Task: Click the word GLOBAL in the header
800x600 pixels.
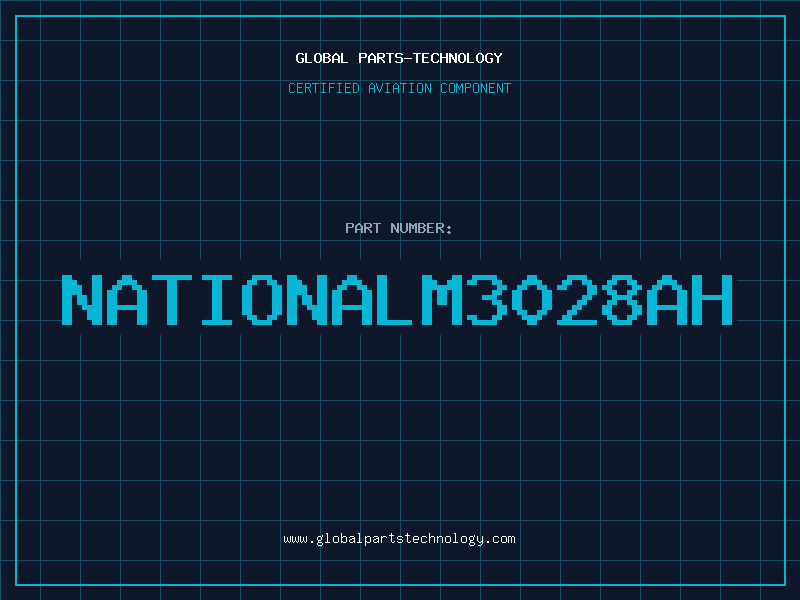Action: (321, 58)
